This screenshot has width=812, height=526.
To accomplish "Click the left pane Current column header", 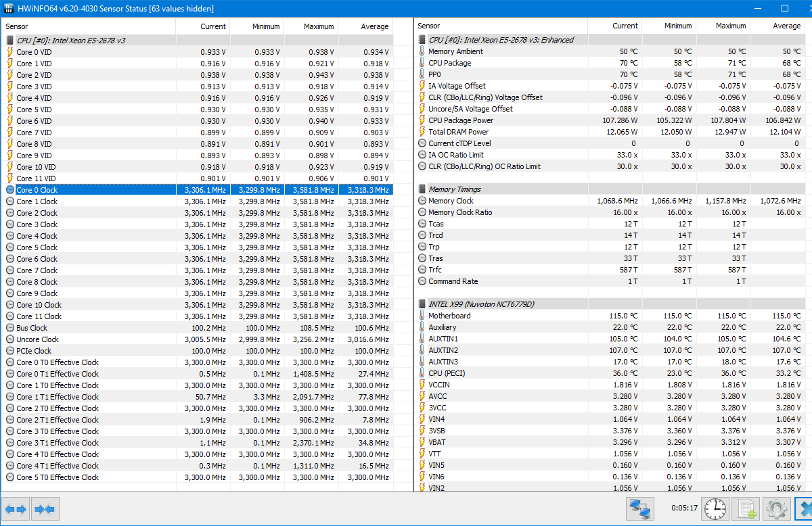I will pyautogui.click(x=203, y=26).
